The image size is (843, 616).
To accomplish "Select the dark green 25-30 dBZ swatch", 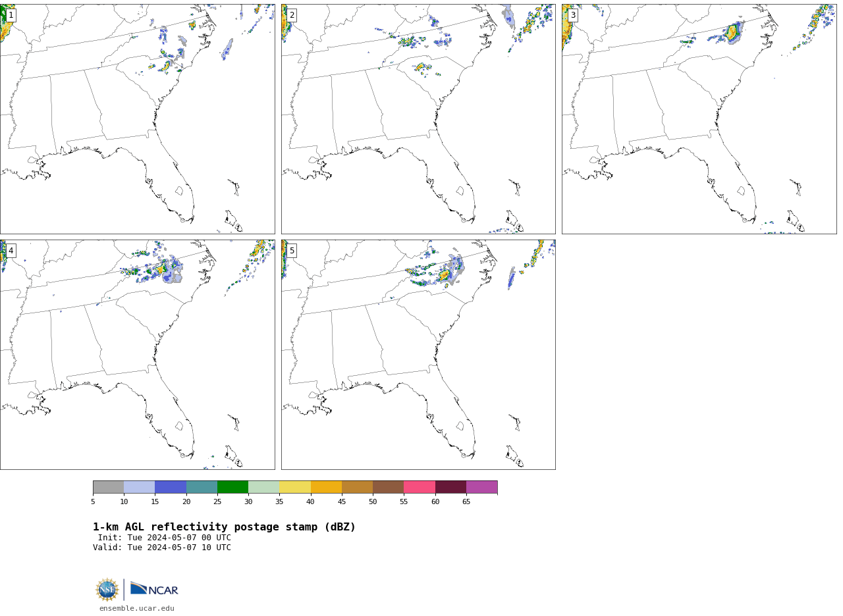I will point(232,487).
